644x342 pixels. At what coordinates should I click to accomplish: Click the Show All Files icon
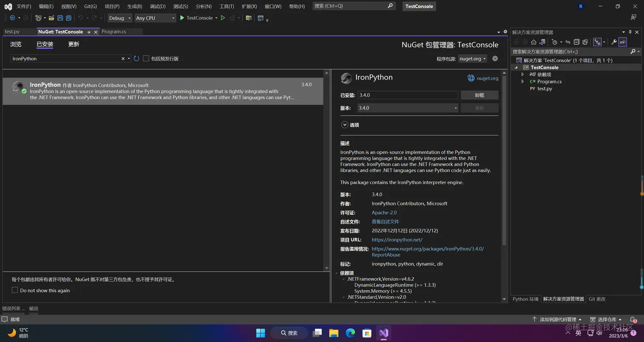[x=585, y=42]
